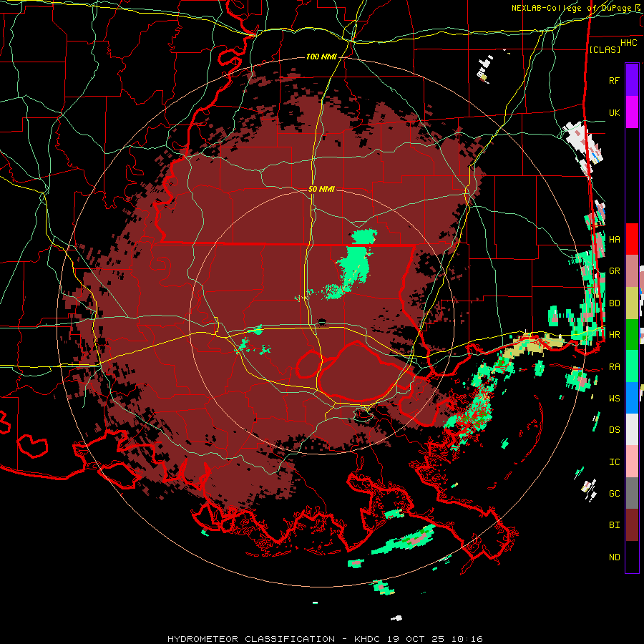Click the RF purple legend swatch
644x644 pixels.
[x=632, y=80]
